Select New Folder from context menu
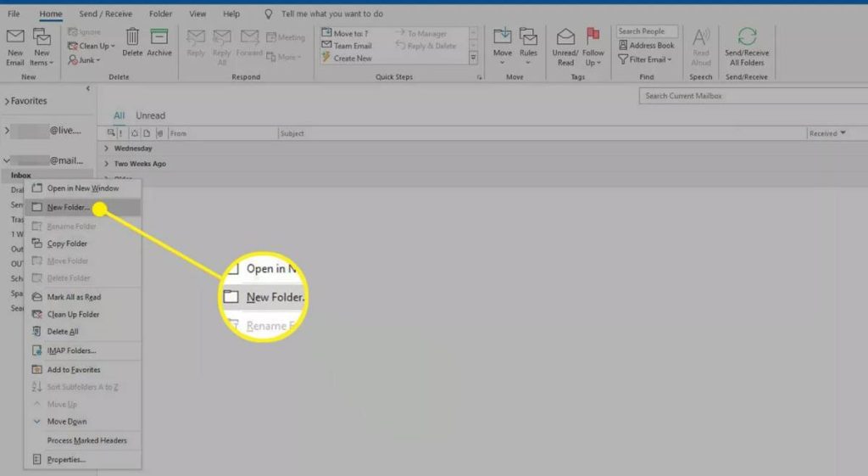This screenshot has height=476, width=868. [x=69, y=207]
